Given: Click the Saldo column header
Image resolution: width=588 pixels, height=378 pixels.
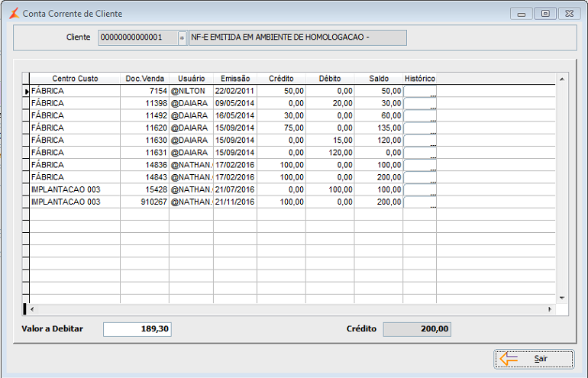Looking at the screenshot, I should [x=379, y=79].
